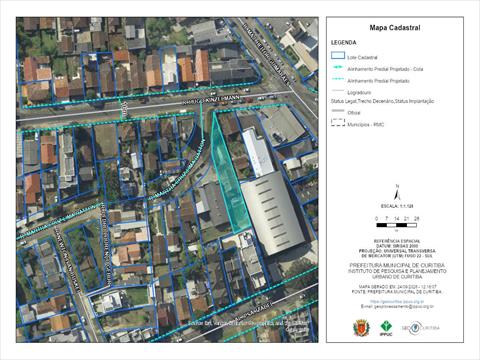Click the "Logradouro" legend label
This screenshot has height=360, width=480.
pyautogui.click(x=359, y=92)
